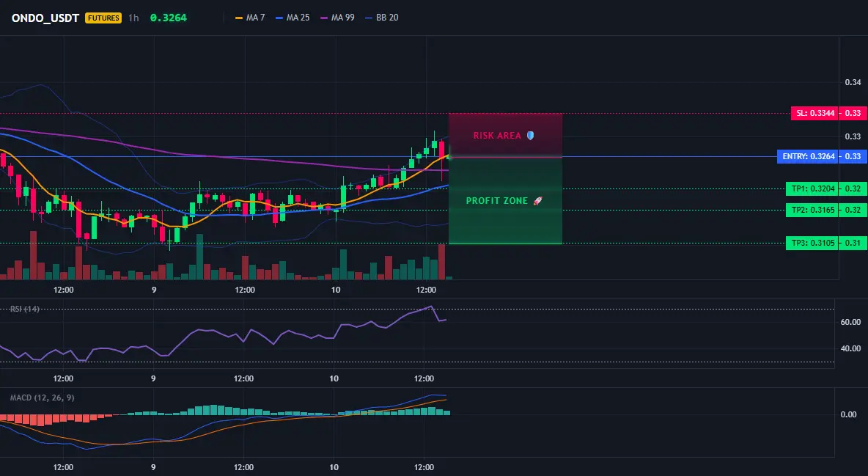Toggle the MA 25 legend entry

(x=293, y=18)
